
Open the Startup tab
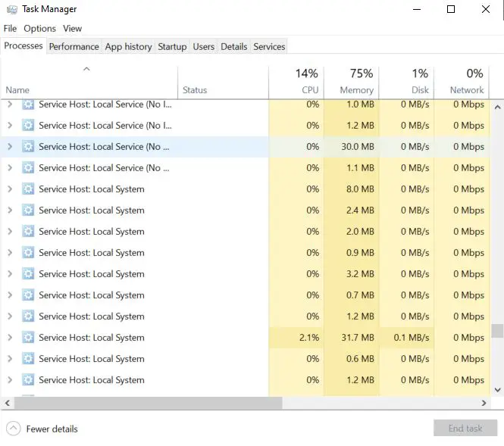(x=172, y=46)
